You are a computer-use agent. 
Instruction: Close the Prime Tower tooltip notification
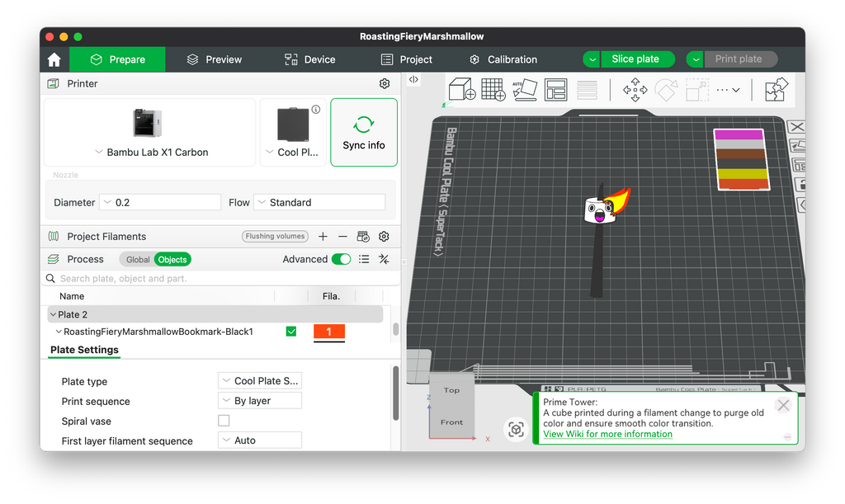click(x=783, y=405)
